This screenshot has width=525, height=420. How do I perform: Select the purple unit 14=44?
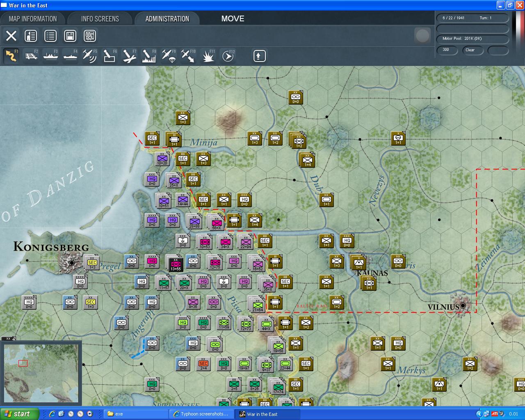tap(183, 200)
